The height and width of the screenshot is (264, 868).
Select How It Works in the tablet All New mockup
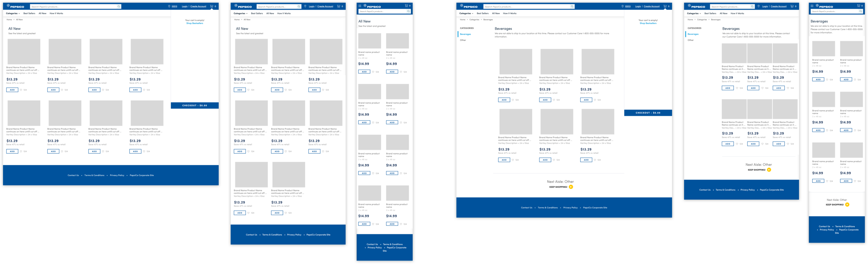[x=284, y=14]
